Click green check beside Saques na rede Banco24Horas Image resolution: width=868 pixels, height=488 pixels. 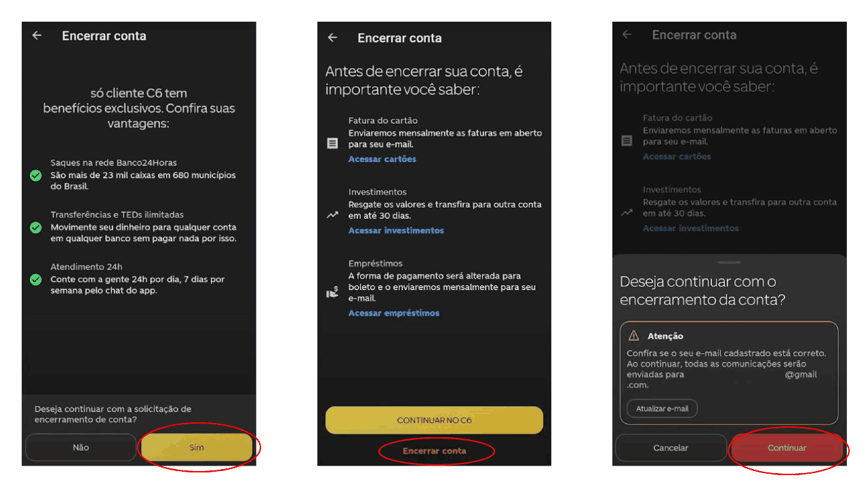[x=36, y=176]
